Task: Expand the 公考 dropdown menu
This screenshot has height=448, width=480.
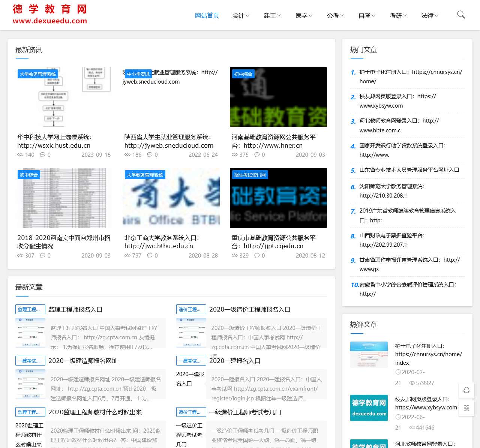Action: pyautogui.click(x=336, y=15)
